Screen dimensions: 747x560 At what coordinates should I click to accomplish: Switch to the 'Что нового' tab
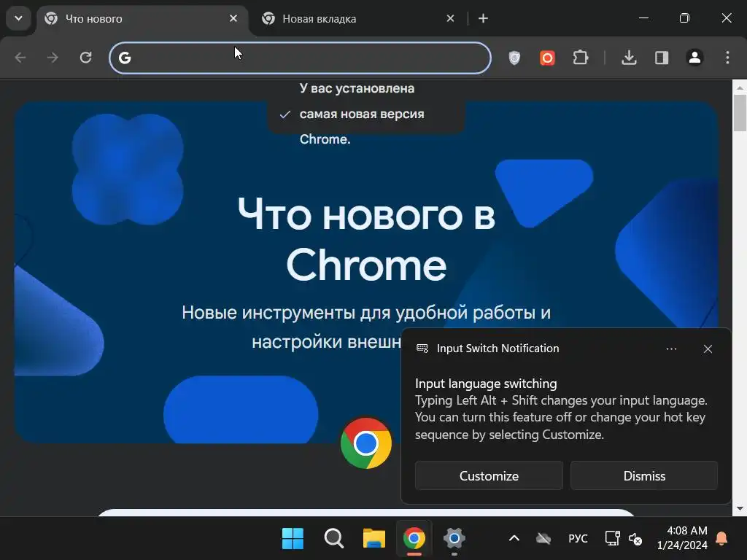[142, 18]
